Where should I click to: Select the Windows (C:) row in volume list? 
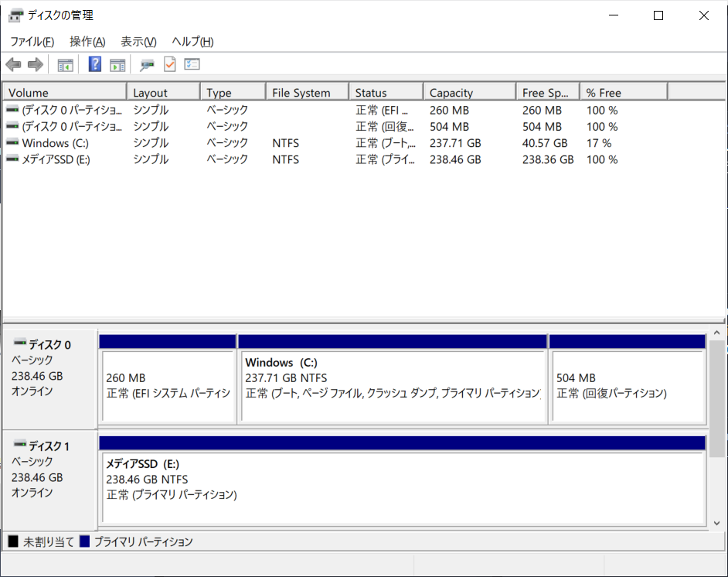click(x=56, y=143)
